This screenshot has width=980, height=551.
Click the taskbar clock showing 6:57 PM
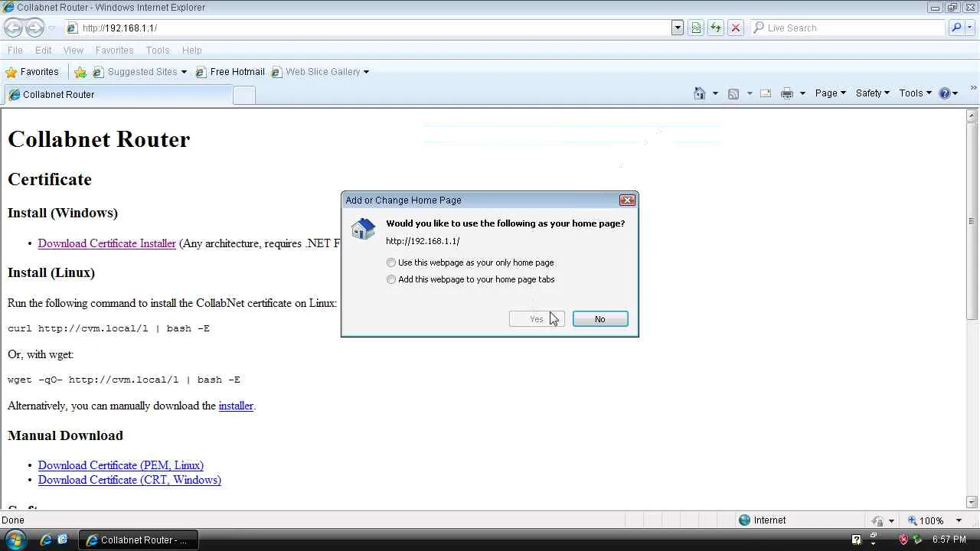pos(949,540)
